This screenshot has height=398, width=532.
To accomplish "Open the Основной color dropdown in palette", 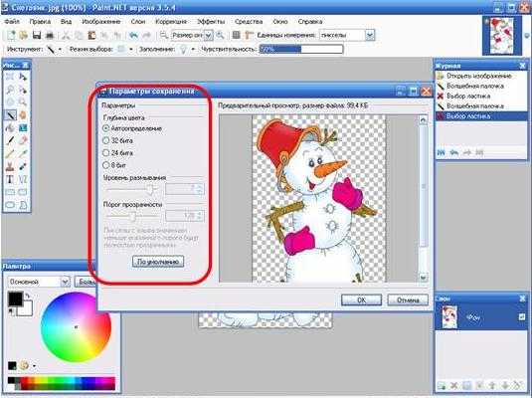I will [x=65, y=282].
